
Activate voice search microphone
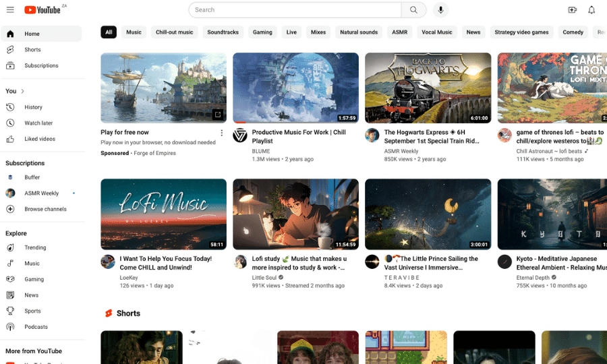[440, 10]
